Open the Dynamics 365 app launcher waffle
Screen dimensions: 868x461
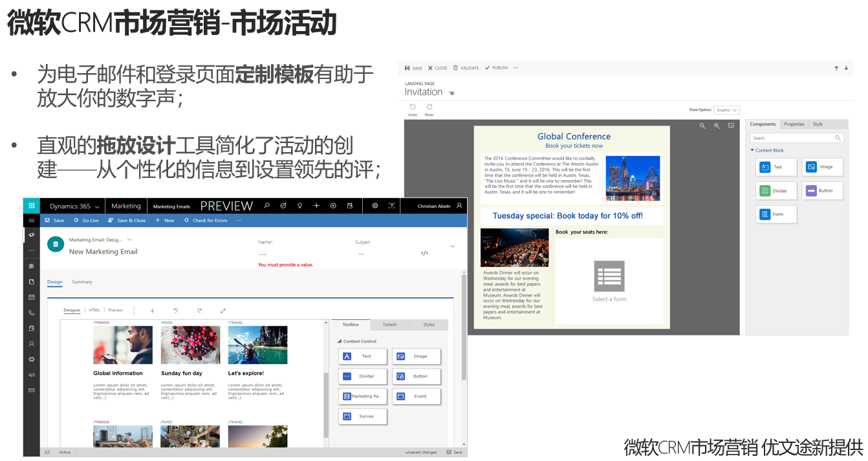31,206
